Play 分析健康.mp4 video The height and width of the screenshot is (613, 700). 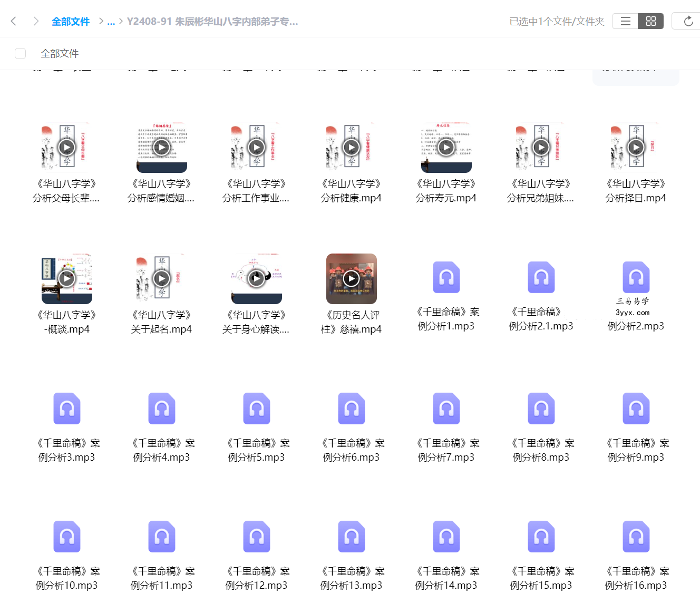tap(352, 148)
